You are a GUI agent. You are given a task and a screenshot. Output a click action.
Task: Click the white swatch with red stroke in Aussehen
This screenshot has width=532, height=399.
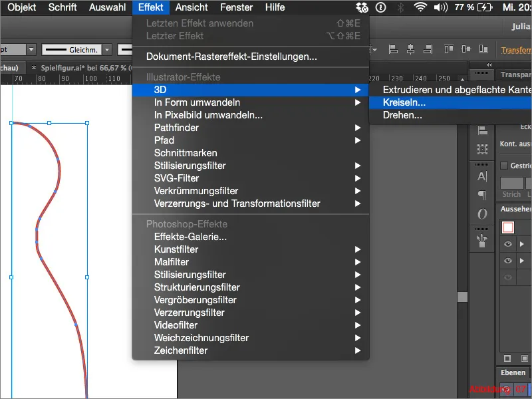click(x=507, y=227)
